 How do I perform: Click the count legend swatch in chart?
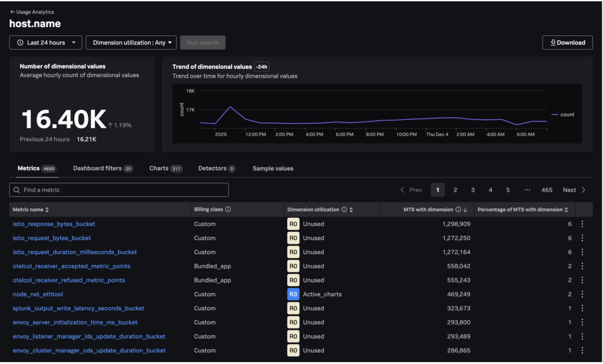point(555,115)
